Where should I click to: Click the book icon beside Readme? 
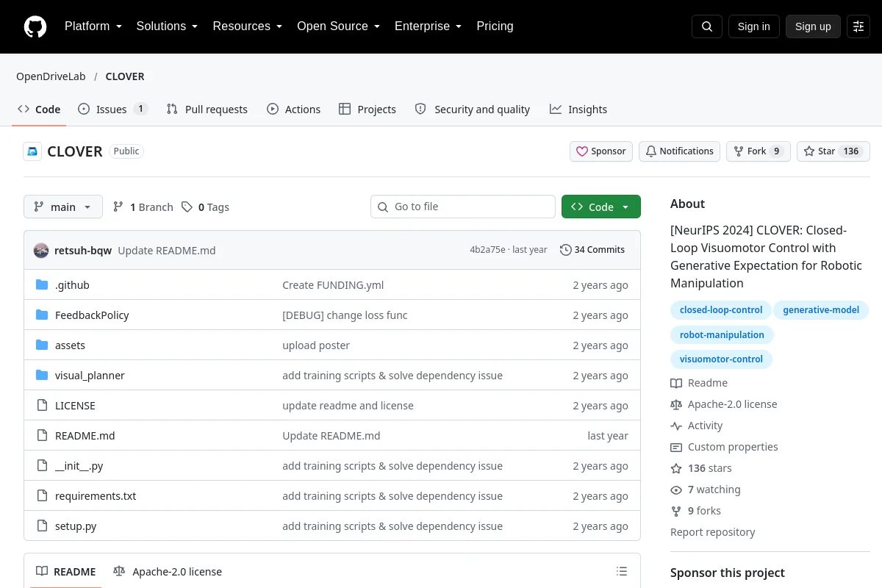click(x=676, y=383)
